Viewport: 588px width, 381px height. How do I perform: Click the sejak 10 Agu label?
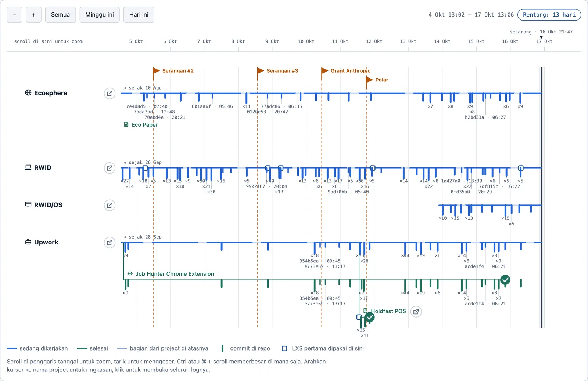pos(143,88)
